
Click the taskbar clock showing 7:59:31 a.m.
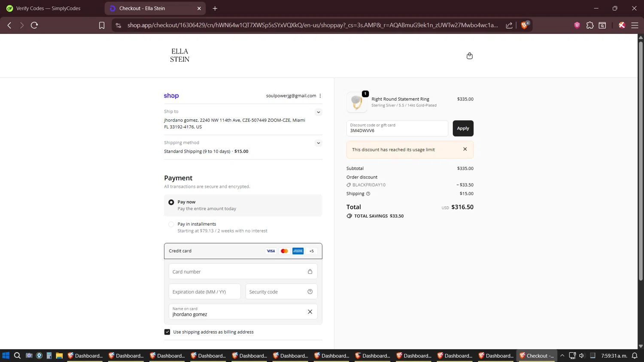coord(614,356)
